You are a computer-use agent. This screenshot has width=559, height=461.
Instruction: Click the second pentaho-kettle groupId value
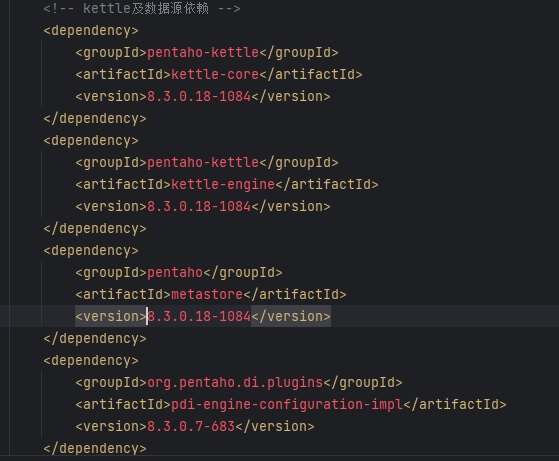pos(203,163)
